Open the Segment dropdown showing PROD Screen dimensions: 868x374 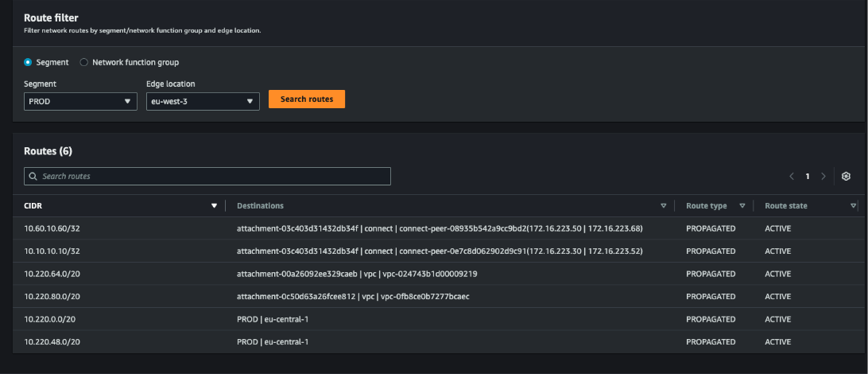80,101
